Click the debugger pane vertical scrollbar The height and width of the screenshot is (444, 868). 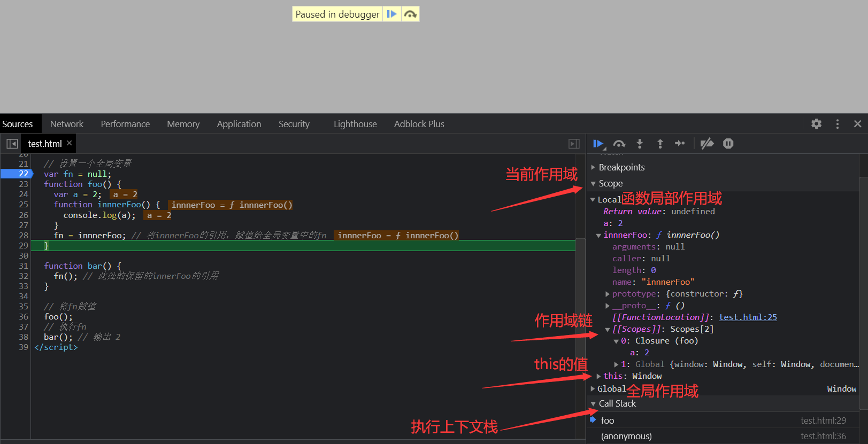click(x=863, y=294)
